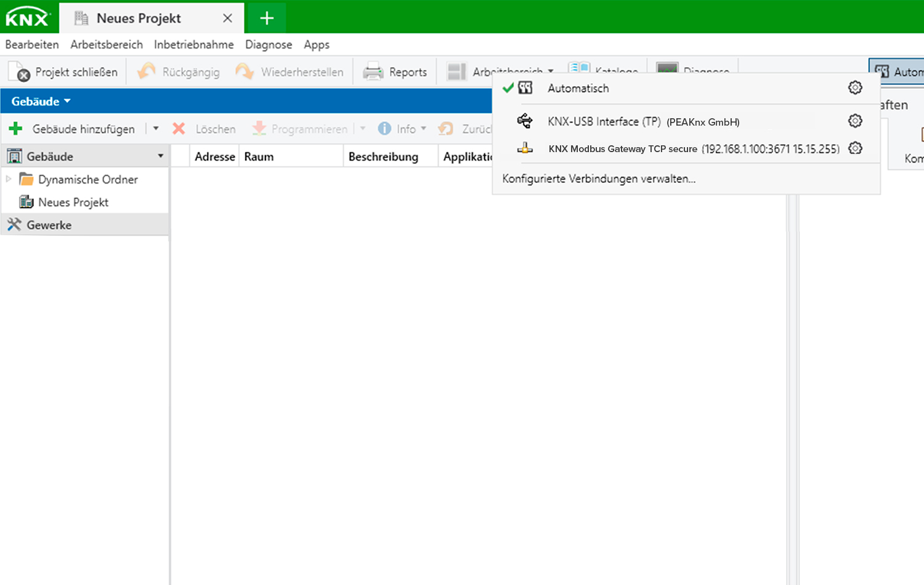The height and width of the screenshot is (585, 924).
Task: Click the Rückgängig undo button
Action: tap(179, 72)
